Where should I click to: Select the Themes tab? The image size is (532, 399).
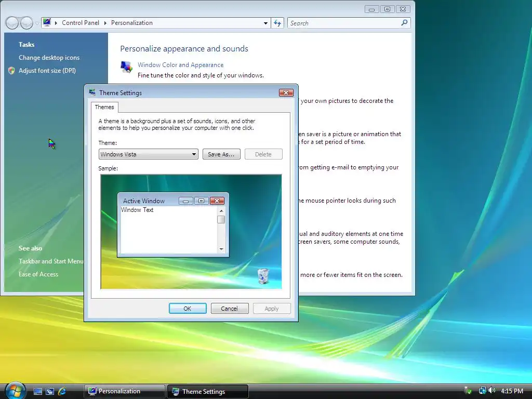(104, 107)
